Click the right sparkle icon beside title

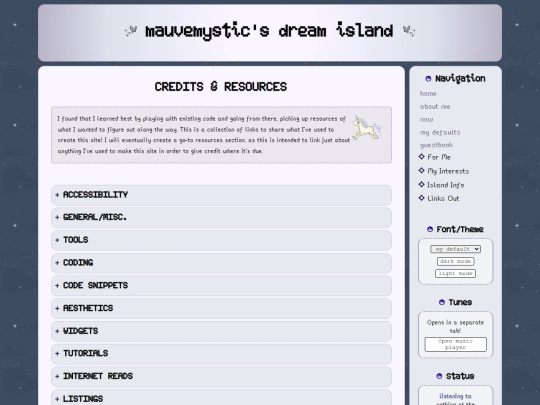click(409, 31)
